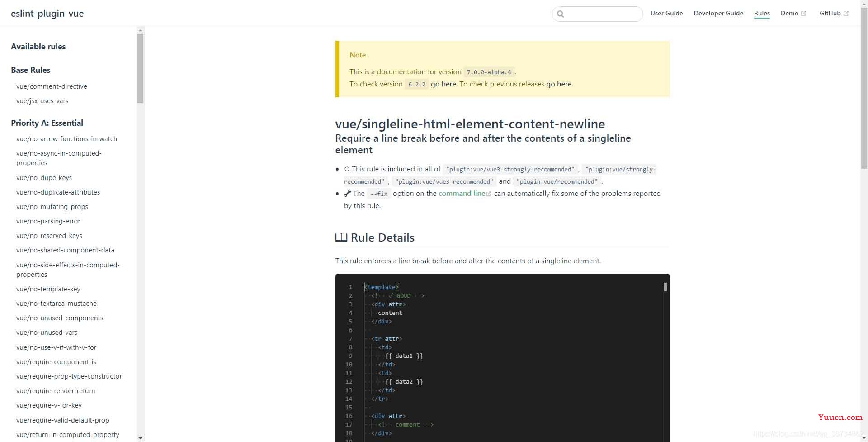Click the external link icon beside Demo
This screenshot has width=868, height=442.
coord(803,14)
